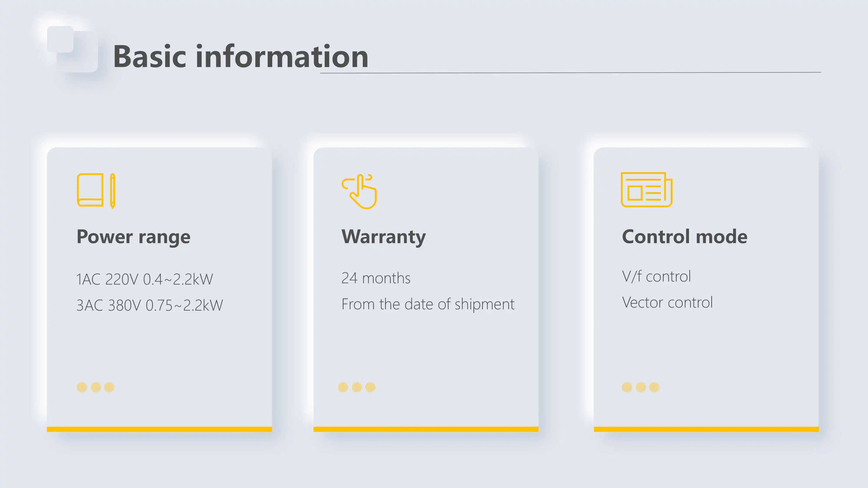868x488 pixels.
Task: Click the Control mode heading
Action: click(684, 236)
